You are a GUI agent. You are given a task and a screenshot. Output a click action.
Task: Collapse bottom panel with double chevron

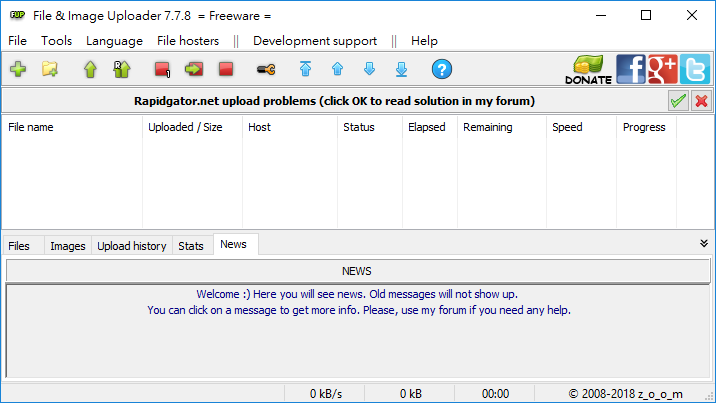coord(704,243)
